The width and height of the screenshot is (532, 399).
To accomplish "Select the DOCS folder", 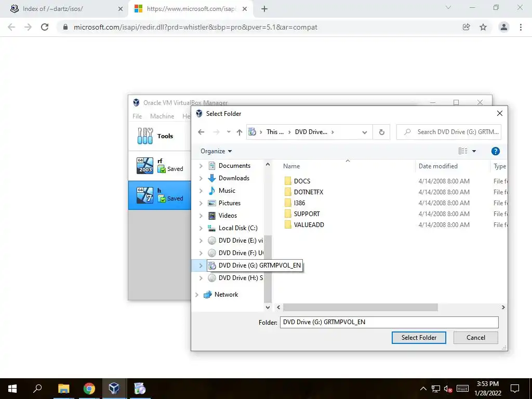I will [302, 181].
